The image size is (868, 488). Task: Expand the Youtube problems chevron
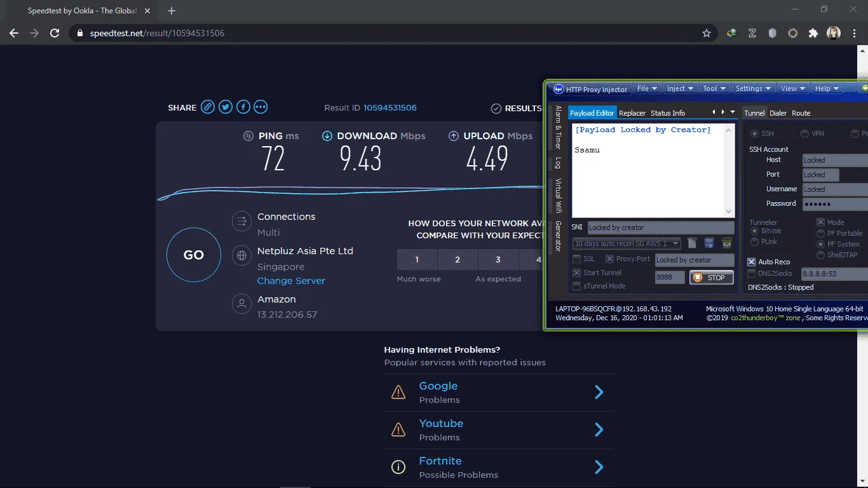[x=599, y=430]
